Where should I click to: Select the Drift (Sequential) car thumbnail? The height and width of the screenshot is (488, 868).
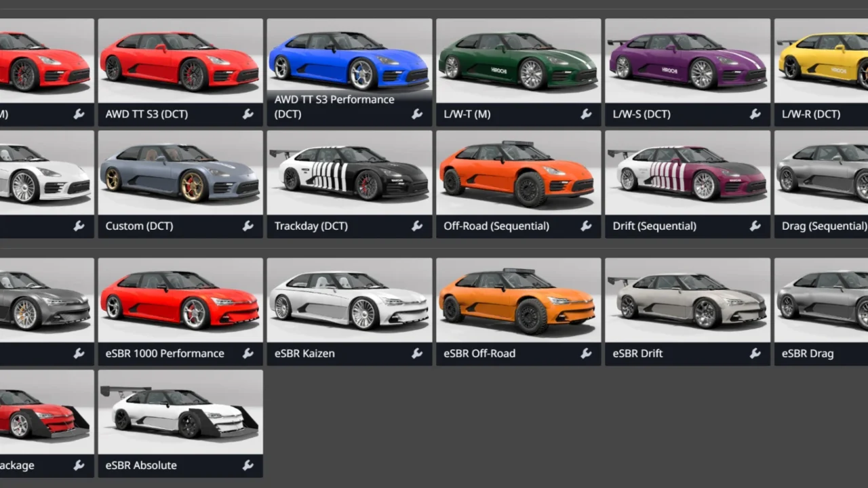pyautogui.click(x=688, y=172)
